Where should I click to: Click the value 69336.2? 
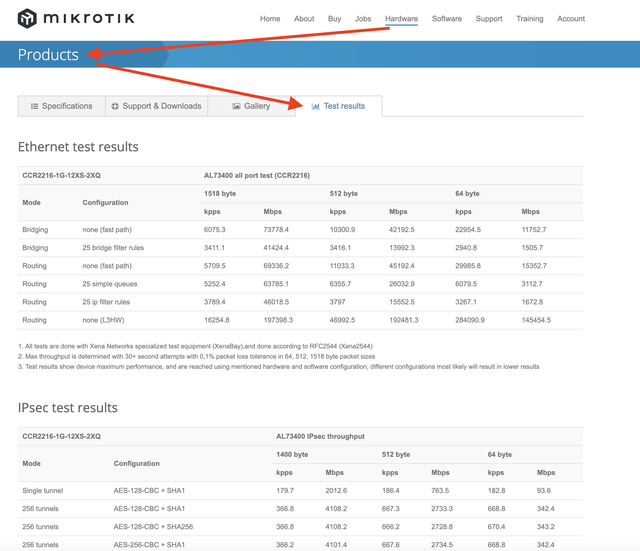tap(276, 266)
